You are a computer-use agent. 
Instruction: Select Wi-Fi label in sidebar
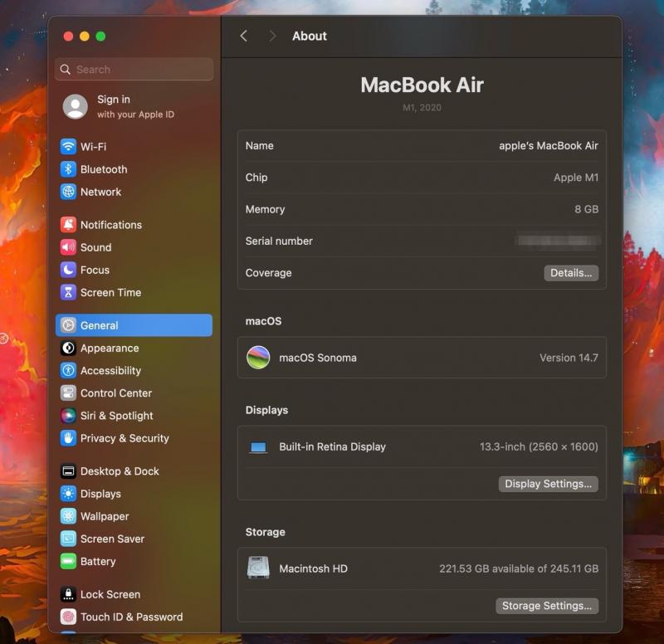93,147
